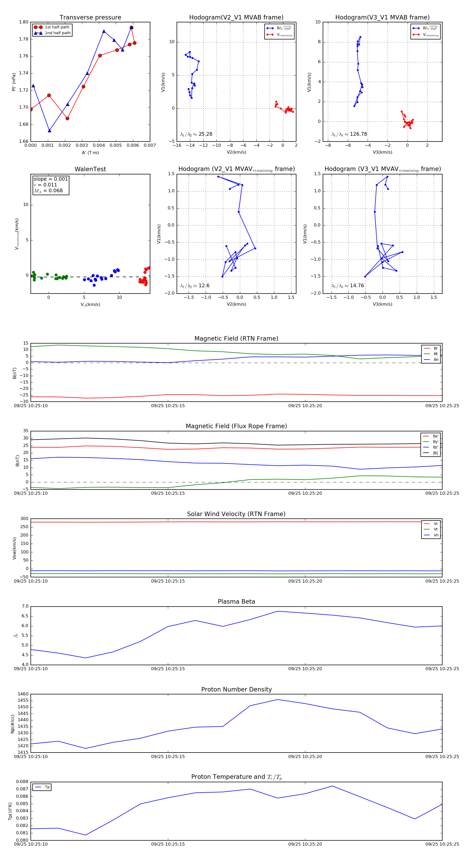Viewport: 473px width, 868px height.
Task: Click the eigenvalue ratio '25.28' annotation
Action: pos(196,134)
